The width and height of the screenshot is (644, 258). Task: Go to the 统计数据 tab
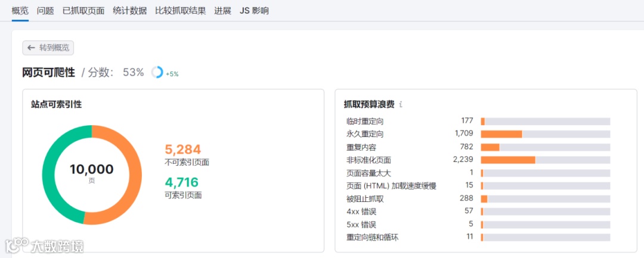coord(130,11)
